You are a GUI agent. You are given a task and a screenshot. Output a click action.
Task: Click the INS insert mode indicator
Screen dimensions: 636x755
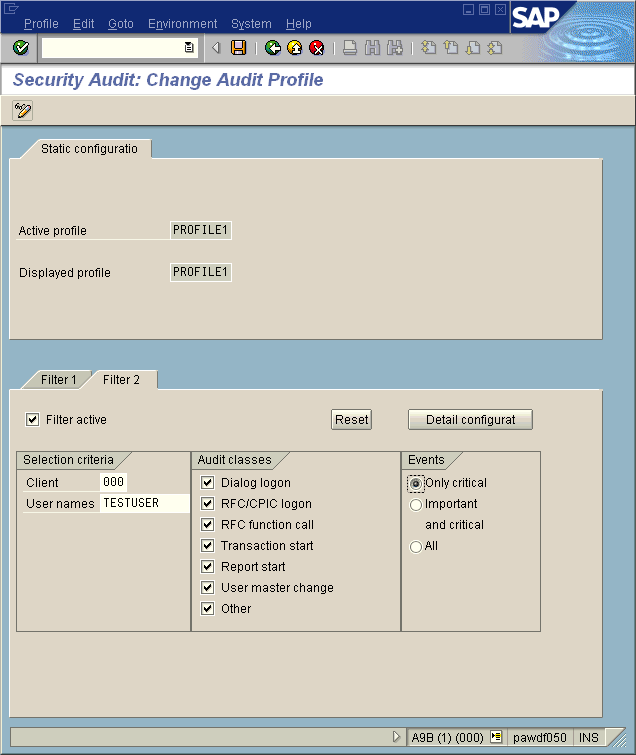[x=588, y=737]
